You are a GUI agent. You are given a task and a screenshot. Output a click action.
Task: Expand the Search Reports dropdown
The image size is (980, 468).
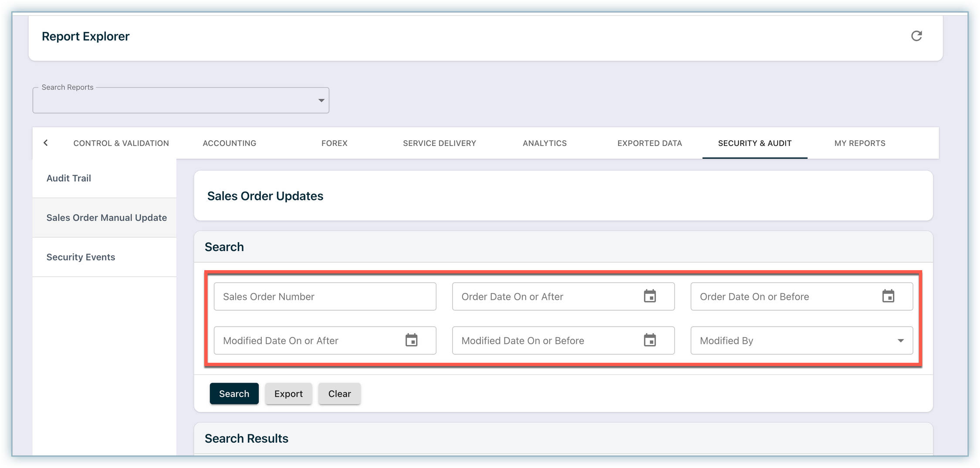321,101
